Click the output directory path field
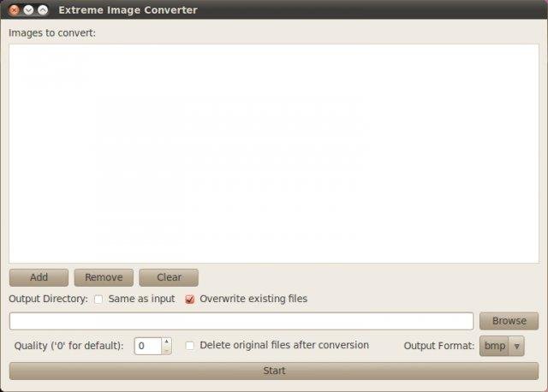The image size is (548, 392). point(241,321)
